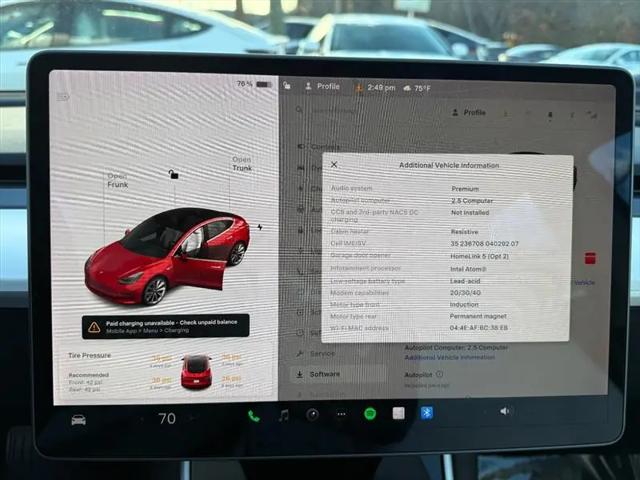Screen dimensions: 640x480
Task: Tap the headlight icon at top left
Action: tap(63, 97)
